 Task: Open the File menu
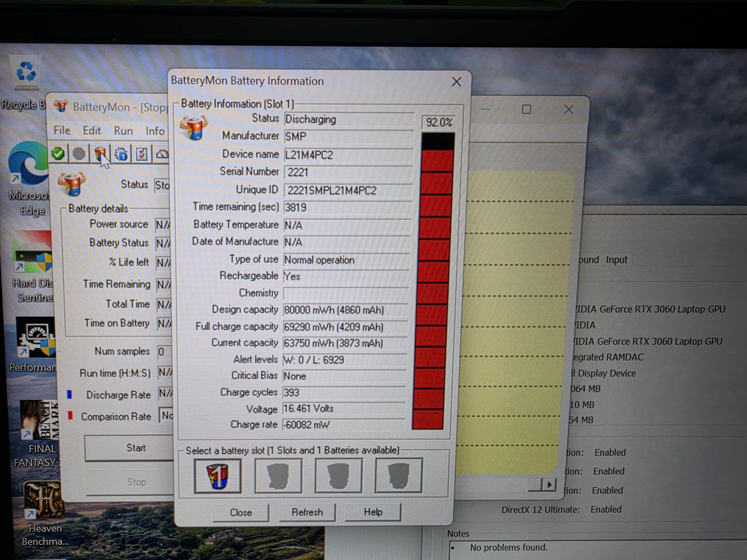[62, 130]
